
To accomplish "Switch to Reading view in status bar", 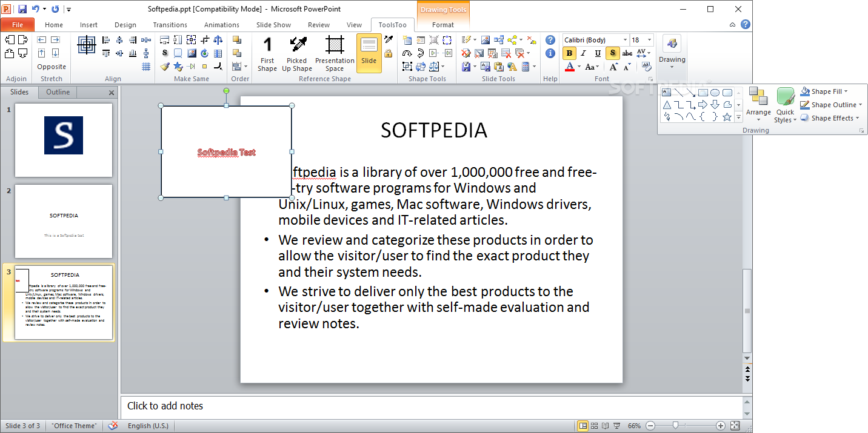I will point(606,426).
